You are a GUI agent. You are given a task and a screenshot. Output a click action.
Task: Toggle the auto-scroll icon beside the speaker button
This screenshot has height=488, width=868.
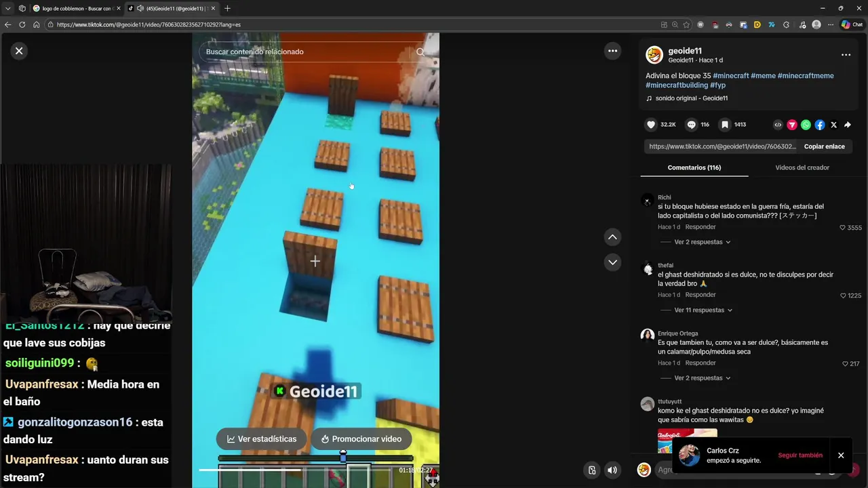tap(592, 470)
